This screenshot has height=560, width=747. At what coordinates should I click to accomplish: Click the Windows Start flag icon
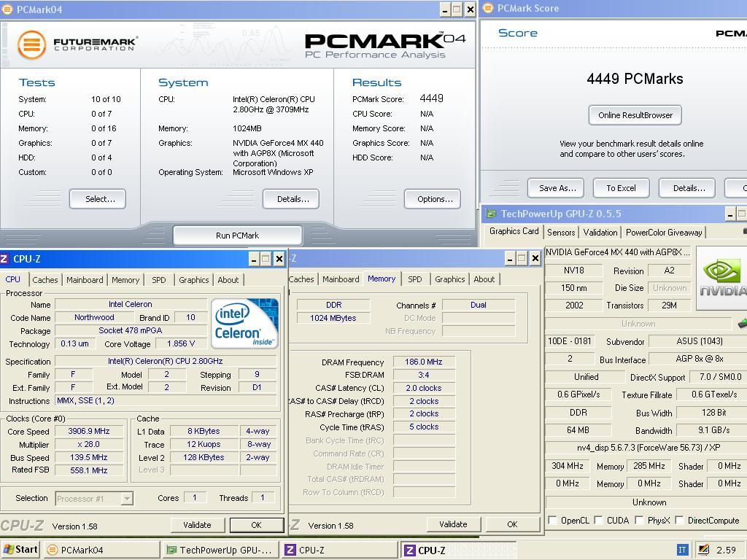[9, 550]
